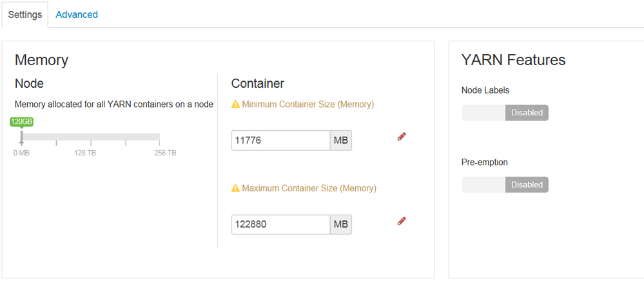The width and height of the screenshot is (644, 292).
Task: Click the MB unit next to 122880
Action: pos(341,224)
